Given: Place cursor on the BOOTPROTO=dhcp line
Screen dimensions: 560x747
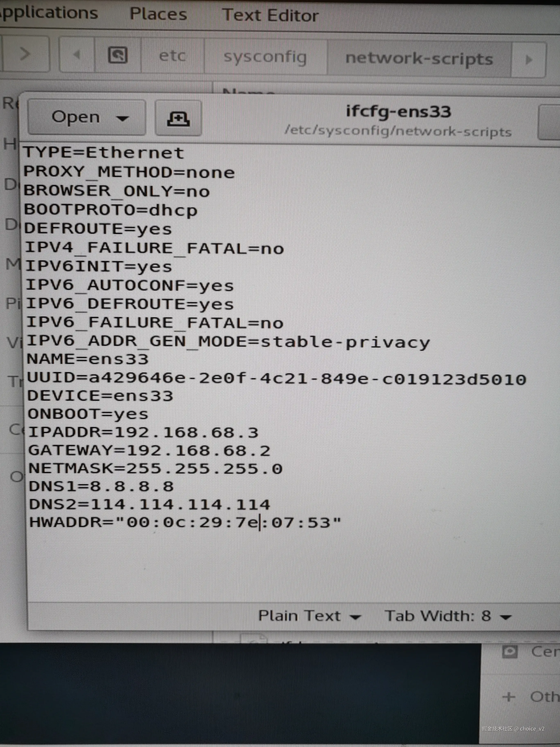Looking at the screenshot, I should tap(111, 210).
